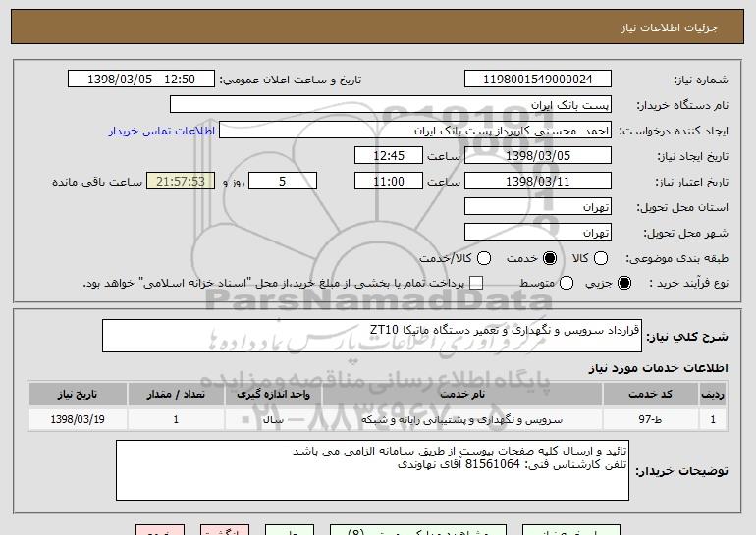The height and width of the screenshot is (535, 756).
Task: Tick the Islamic treasury payment checkbox
Action: (x=476, y=283)
